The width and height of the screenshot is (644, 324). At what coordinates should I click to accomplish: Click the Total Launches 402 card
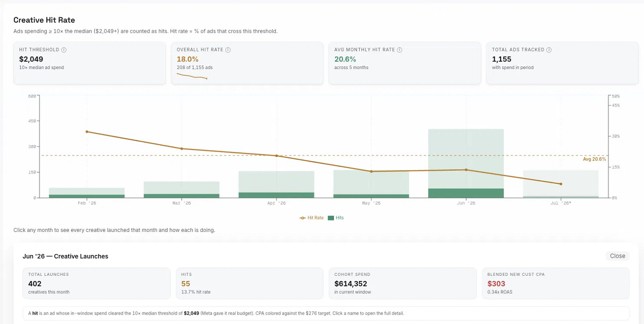coord(96,283)
